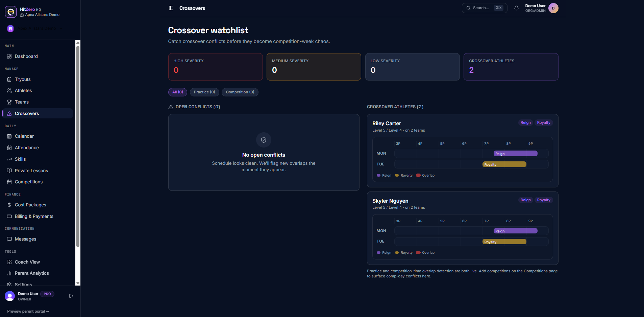This screenshot has height=317, width=644.
Task: Open the Demo User ORG:ADMIN account menu
Action: click(x=541, y=8)
